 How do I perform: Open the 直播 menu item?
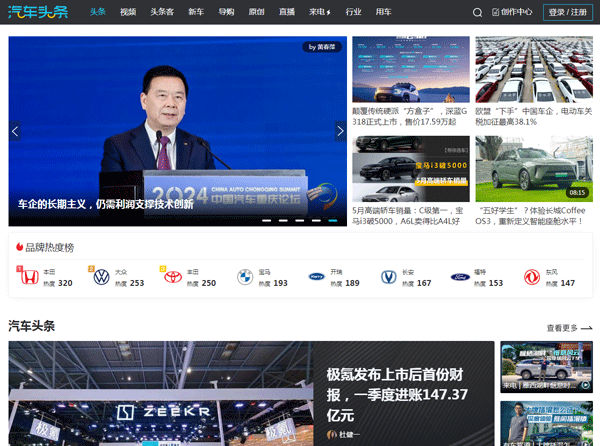(x=287, y=12)
